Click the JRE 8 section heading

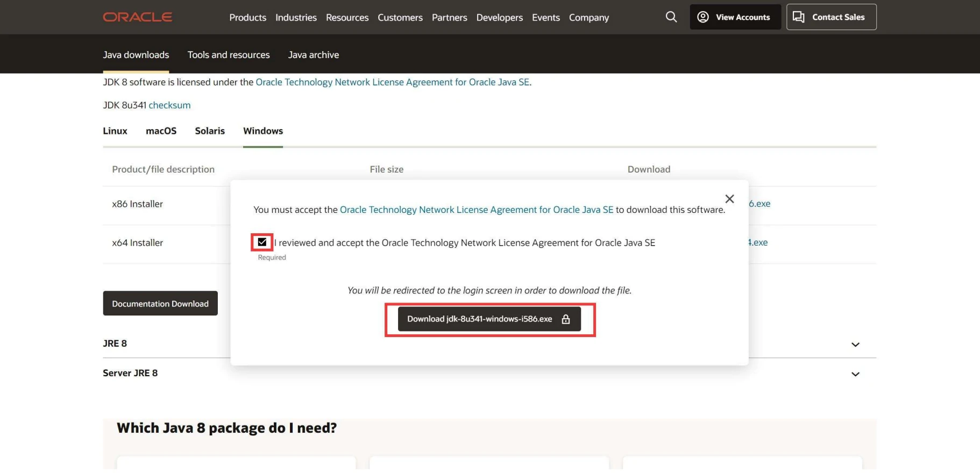click(x=115, y=343)
